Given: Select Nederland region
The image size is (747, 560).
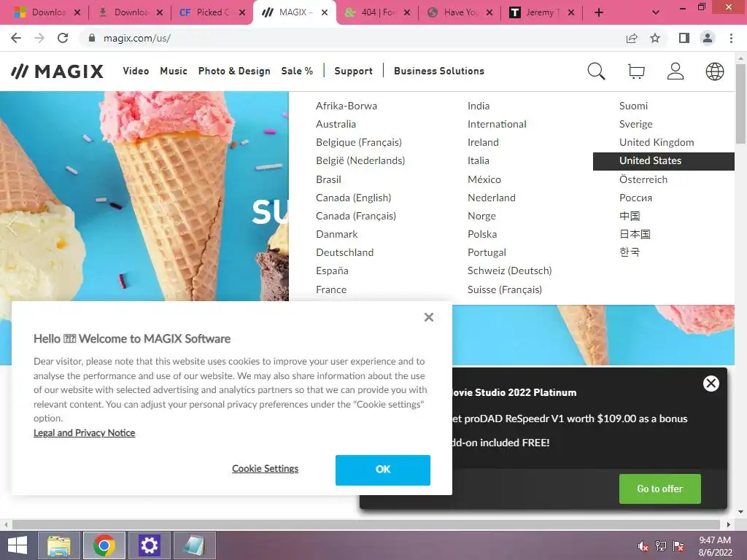Looking at the screenshot, I should click(x=491, y=198).
